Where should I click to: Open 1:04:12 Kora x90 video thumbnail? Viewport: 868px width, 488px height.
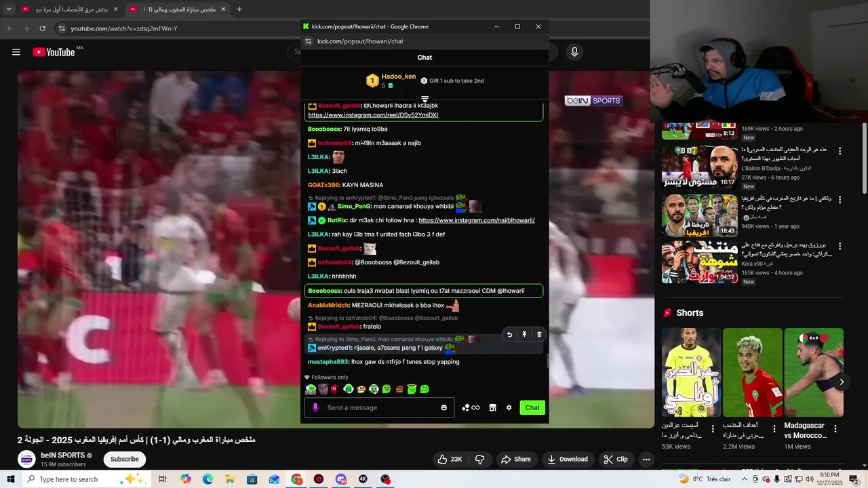click(x=699, y=262)
